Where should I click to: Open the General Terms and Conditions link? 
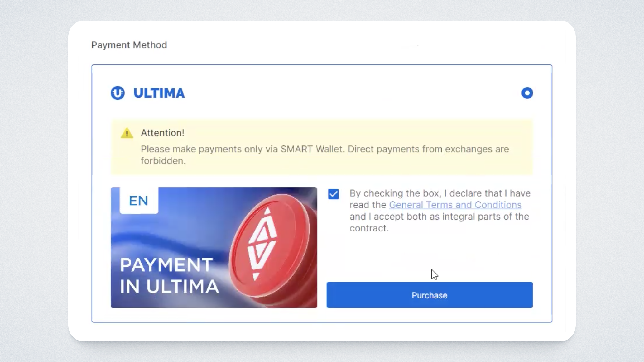tap(455, 205)
